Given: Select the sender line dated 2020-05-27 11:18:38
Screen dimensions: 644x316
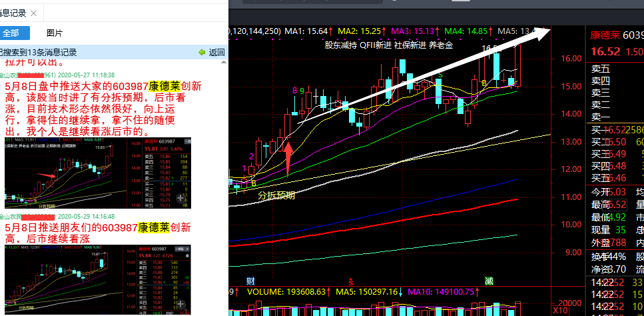Looking at the screenshot, I should click(57, 75).
